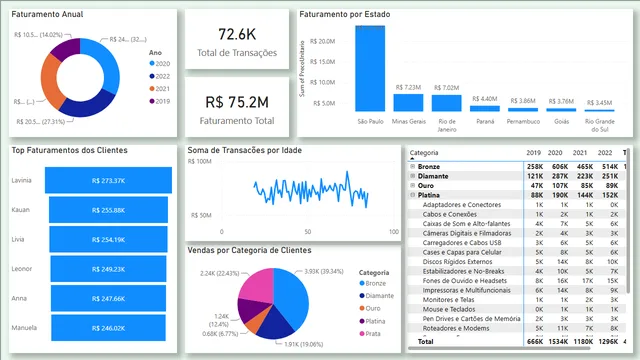Select Roteadores e Modems row
640x360 pixels.
[516, 328]
